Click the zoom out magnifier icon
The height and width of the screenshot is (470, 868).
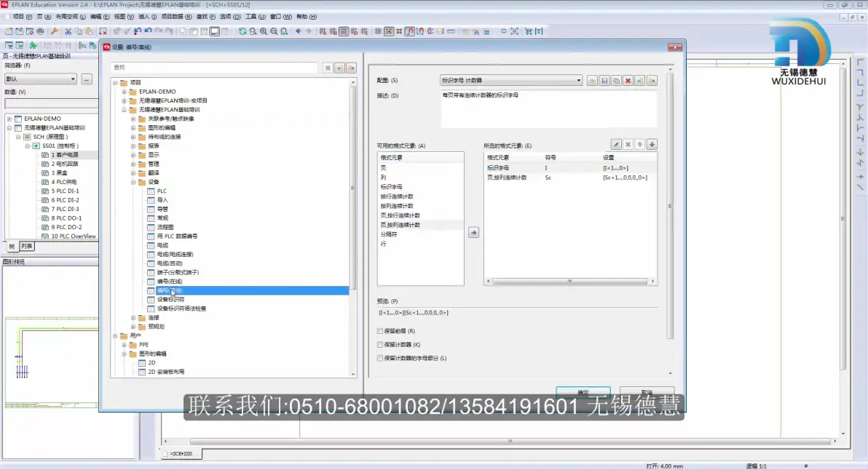tap(274, 31)
